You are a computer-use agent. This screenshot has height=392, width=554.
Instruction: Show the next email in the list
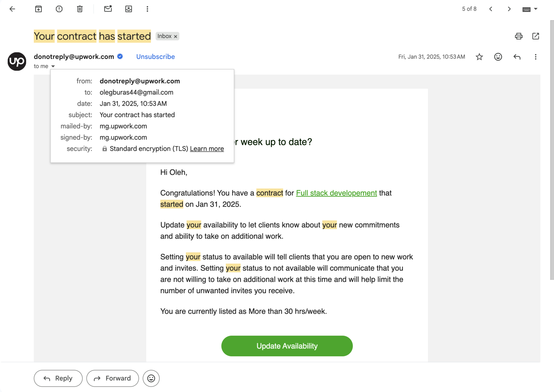click(509, 9)
